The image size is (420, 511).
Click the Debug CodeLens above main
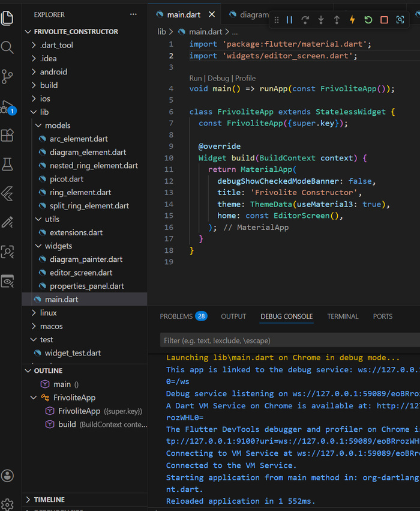click(218, 78)
